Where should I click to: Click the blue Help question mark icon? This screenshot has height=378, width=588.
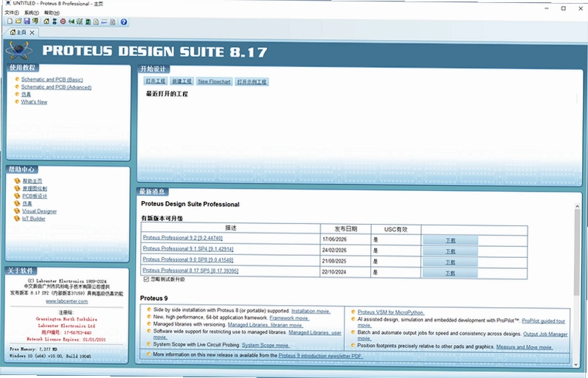click(x=124, y=22)
